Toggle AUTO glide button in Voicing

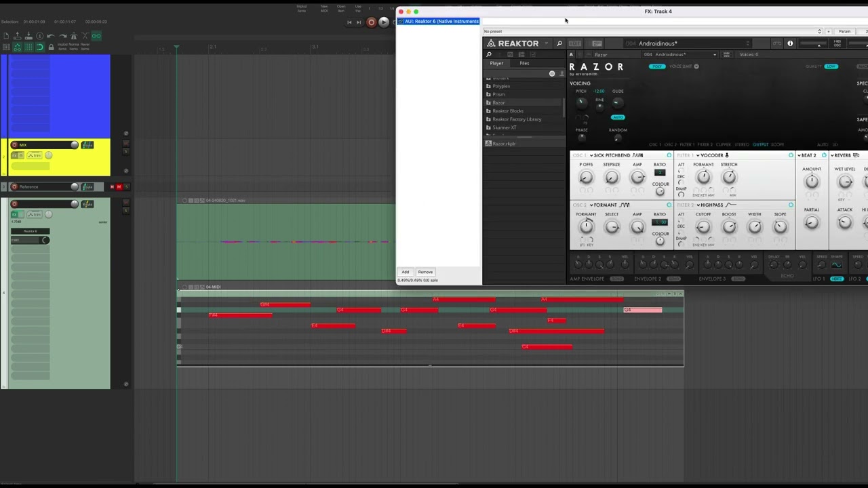(x=618, y=117)
